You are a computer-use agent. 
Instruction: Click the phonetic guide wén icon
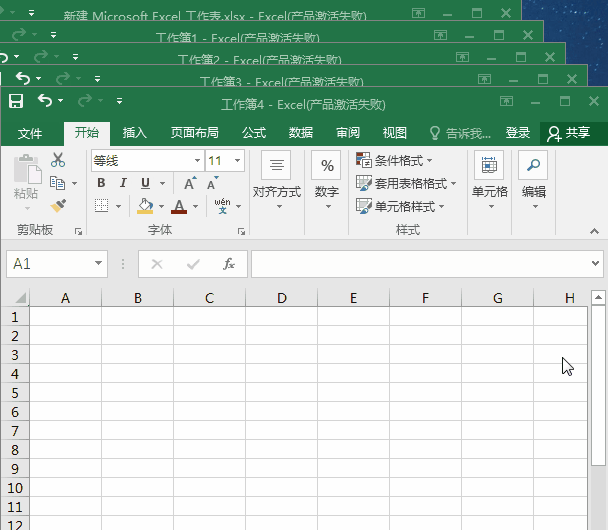(x=222, y=206)
